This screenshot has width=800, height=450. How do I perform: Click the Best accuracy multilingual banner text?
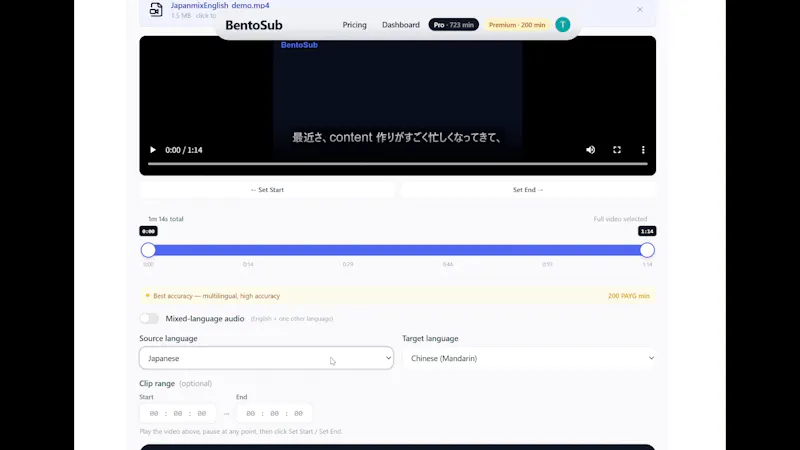click(216, 296)
